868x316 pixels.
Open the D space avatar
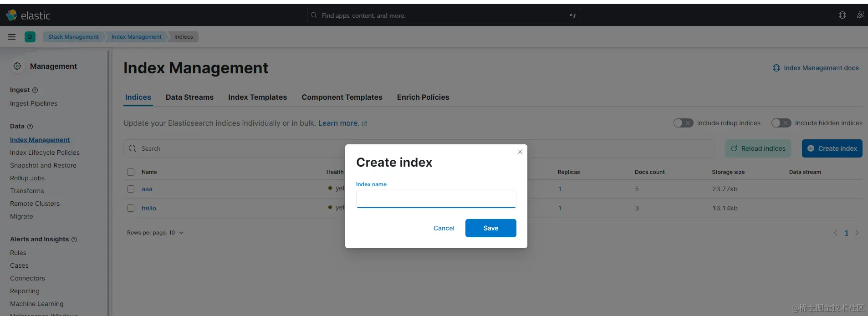point(30,37)
